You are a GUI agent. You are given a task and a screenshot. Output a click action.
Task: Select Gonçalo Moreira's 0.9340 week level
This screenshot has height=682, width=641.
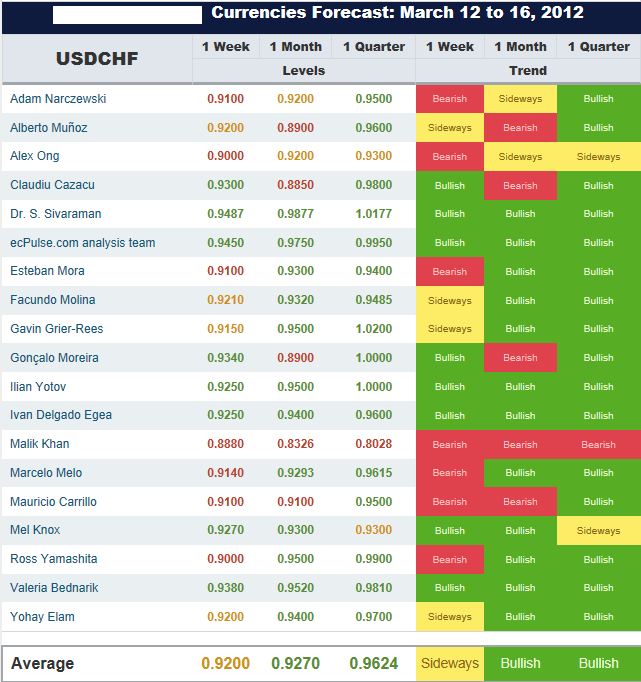point(225,358)
